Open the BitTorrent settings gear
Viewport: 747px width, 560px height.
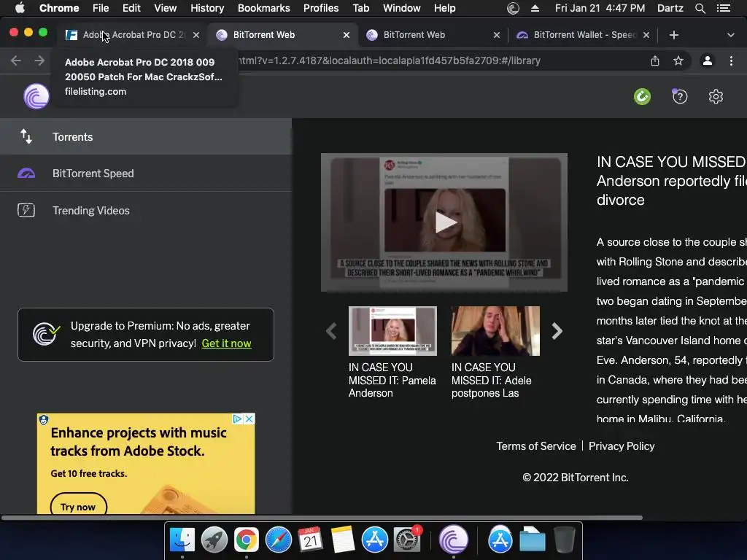(x=716, y=97)
